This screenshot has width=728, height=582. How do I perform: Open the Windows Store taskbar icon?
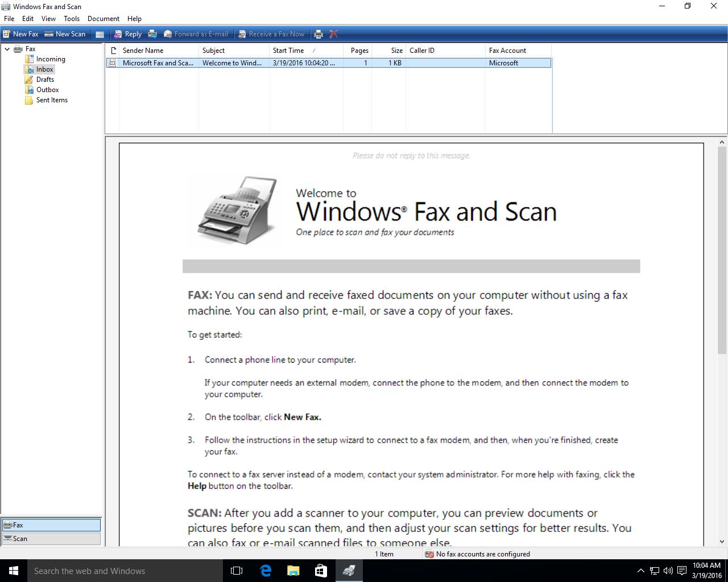click(x=321, y=571)
